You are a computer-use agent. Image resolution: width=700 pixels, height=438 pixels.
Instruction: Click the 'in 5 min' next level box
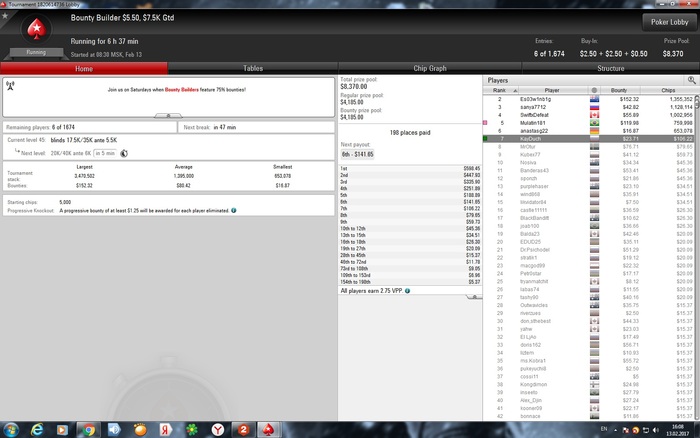(105, 153)
